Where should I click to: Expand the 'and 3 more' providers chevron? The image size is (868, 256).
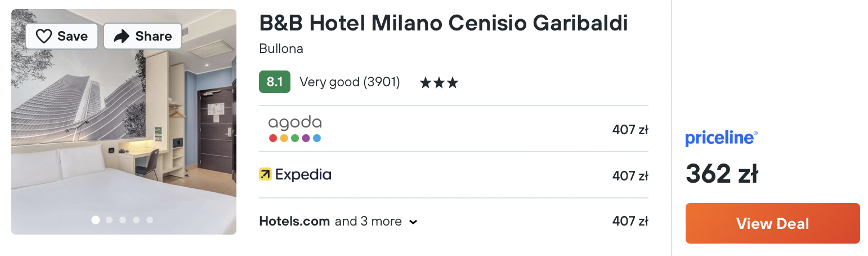413,222
